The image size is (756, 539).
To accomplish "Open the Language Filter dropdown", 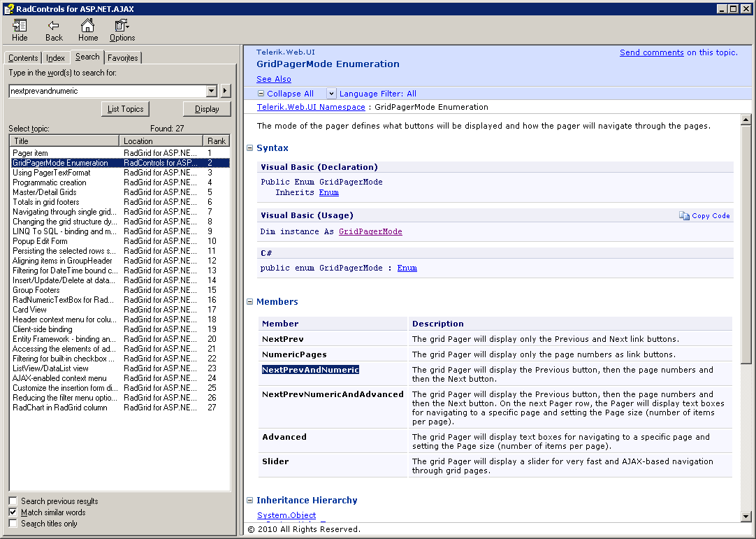I will [331, 94].
